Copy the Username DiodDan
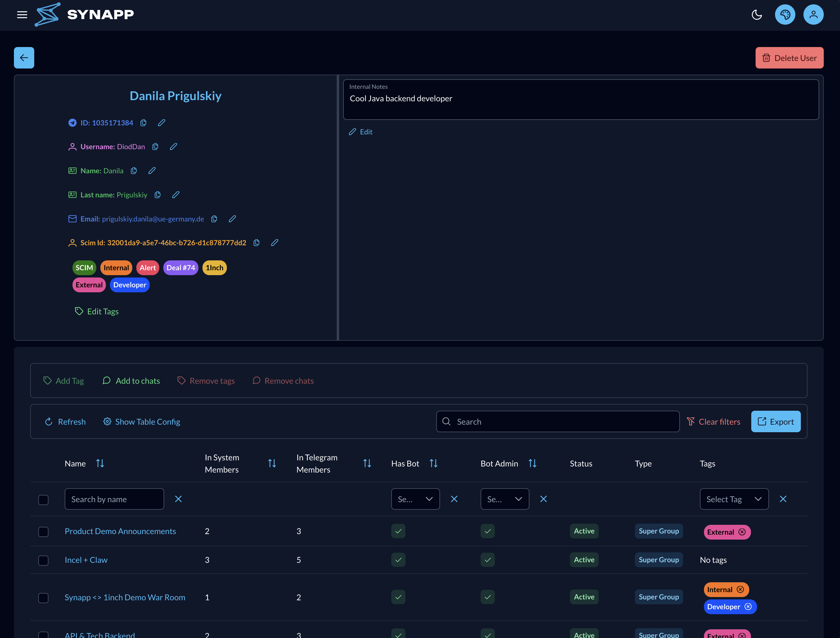Viewport: 840px width, 638px height. coord(155,147)
